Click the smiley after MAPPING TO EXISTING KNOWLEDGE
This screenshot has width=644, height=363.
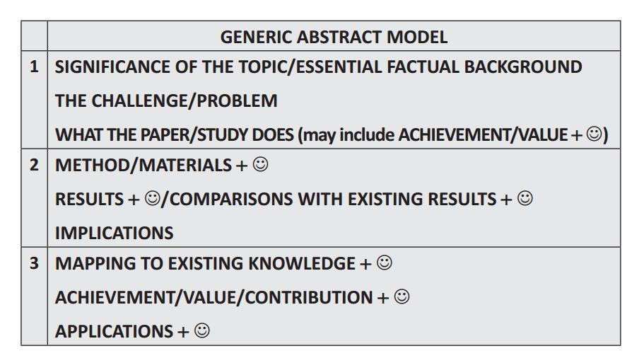coord(385,263)
